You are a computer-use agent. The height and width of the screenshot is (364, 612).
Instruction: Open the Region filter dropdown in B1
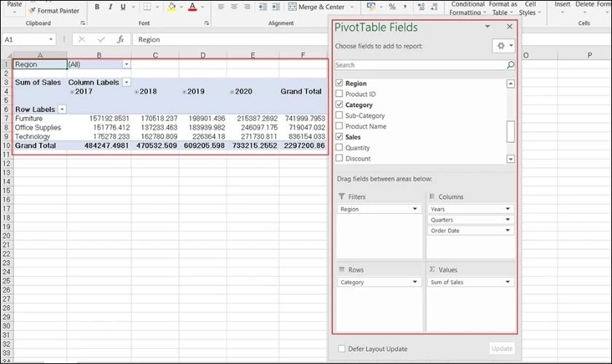click(x=126, y=64)
